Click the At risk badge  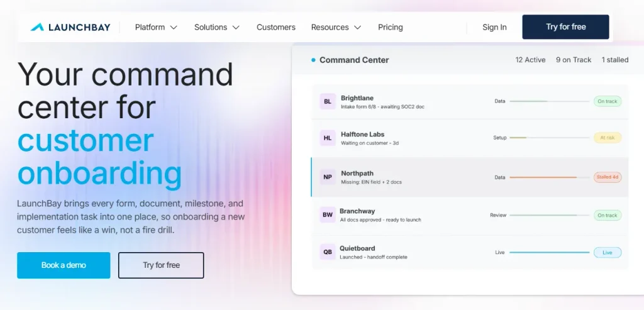[608, 138]
